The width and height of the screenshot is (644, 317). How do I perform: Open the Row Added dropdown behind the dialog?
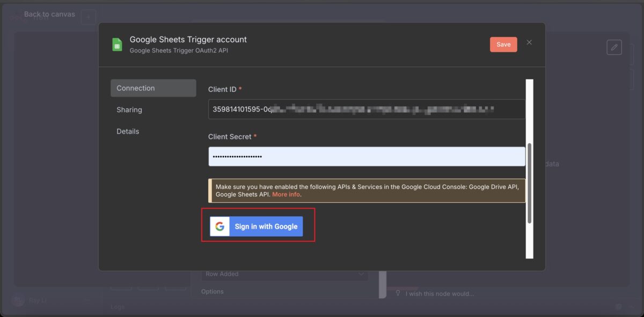click(285, 274)
